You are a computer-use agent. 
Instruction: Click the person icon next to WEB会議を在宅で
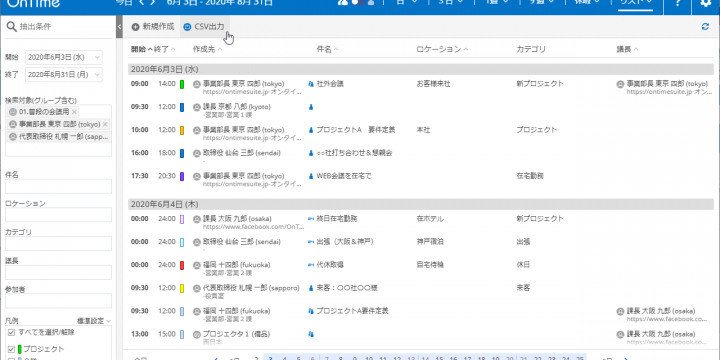311,176
